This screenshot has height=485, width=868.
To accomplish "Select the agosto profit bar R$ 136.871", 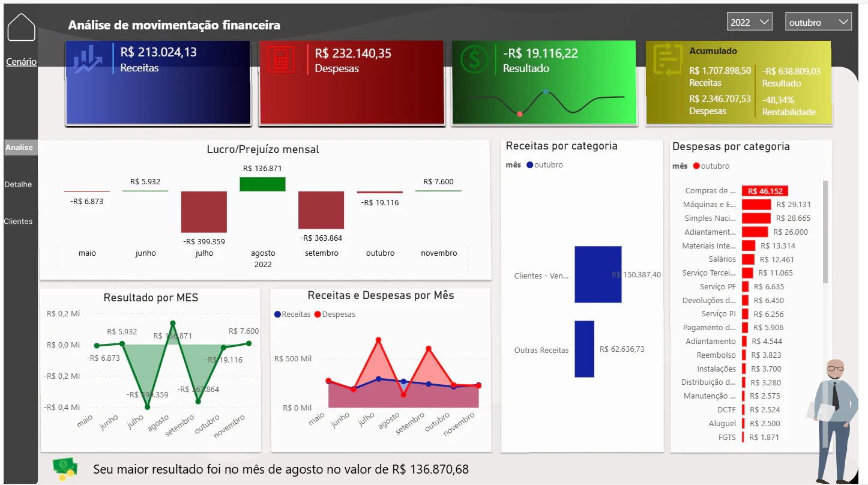I will [x=262, y=184].
